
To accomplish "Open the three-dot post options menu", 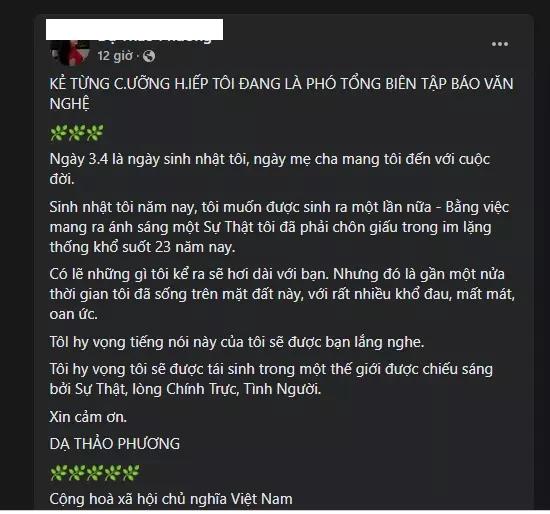I will (500, 44).
